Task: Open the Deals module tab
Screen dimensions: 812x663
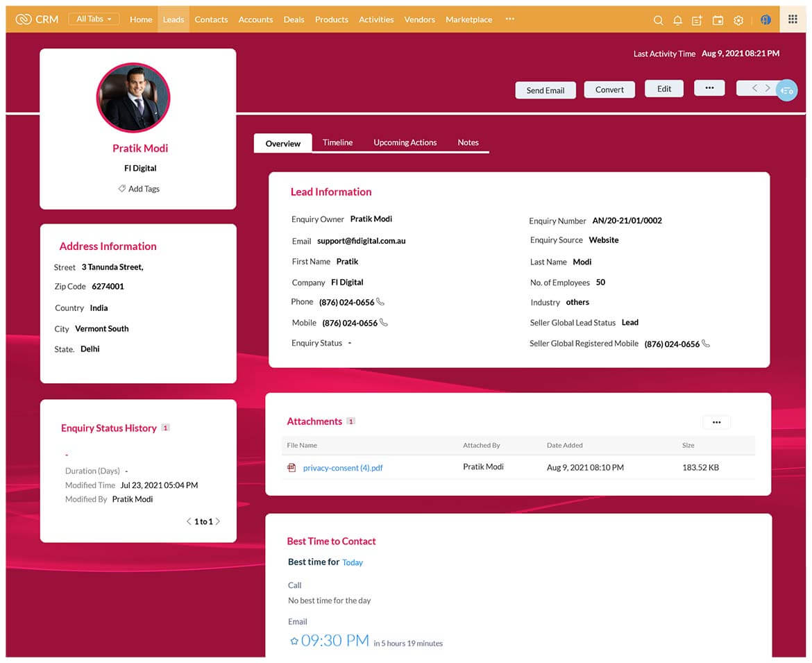Action: (x=294, y=19)
